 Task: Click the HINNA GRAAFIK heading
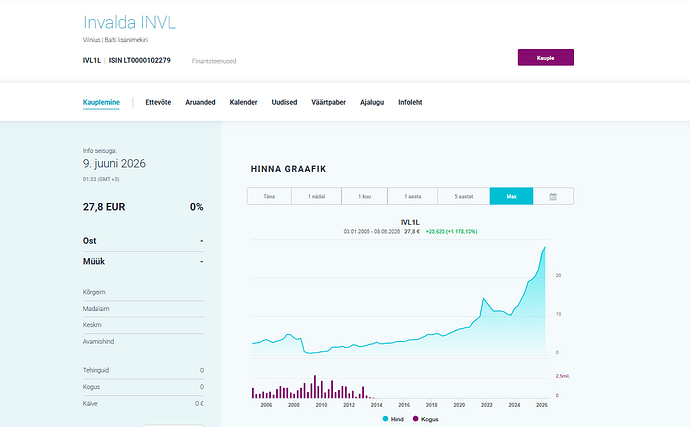point(288,169)
